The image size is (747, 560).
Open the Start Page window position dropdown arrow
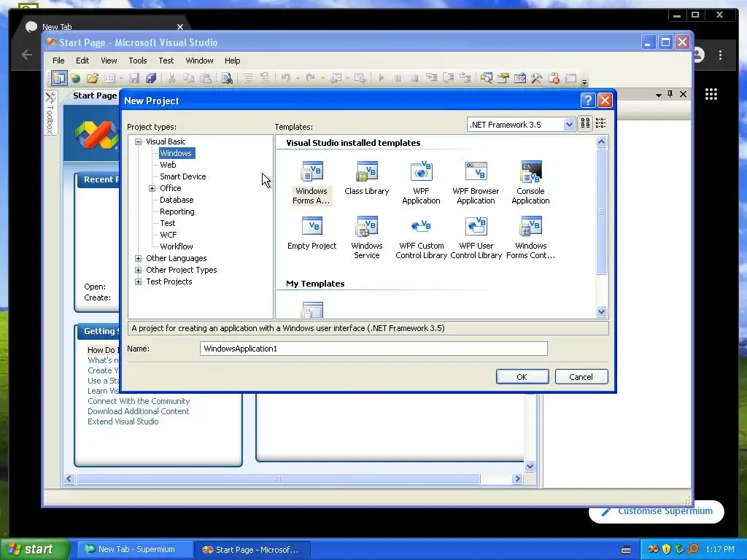[659, 95]
